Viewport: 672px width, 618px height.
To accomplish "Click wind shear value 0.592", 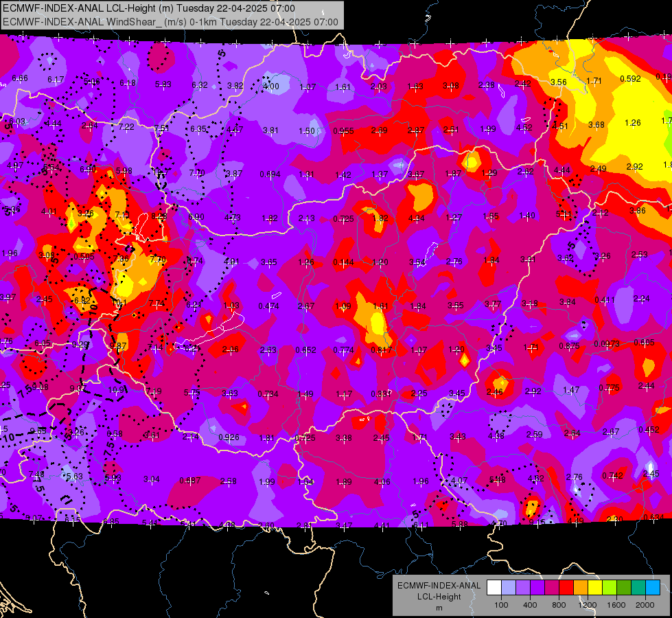I will (x=630, y=78).
